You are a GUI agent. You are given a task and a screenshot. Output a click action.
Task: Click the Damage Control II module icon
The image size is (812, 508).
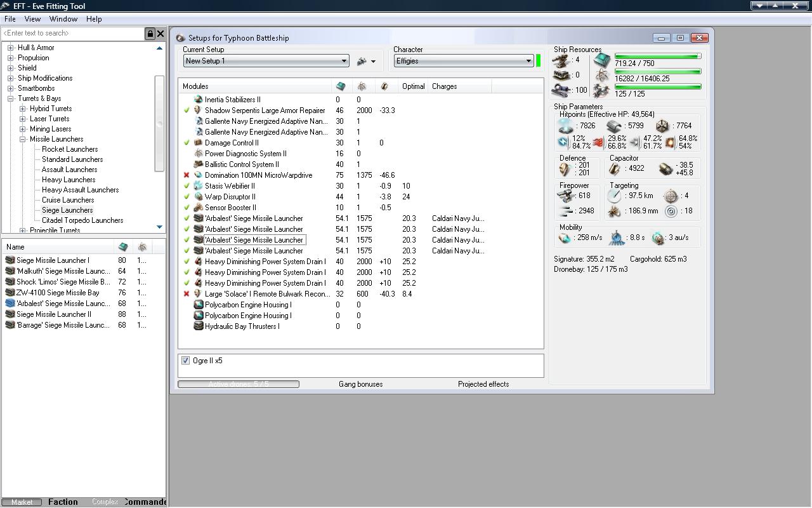click(x=198, y=143)
